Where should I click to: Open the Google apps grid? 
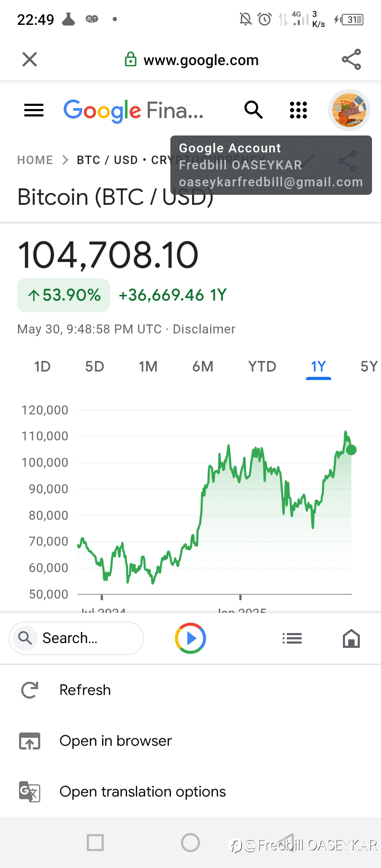pos(298,110)
